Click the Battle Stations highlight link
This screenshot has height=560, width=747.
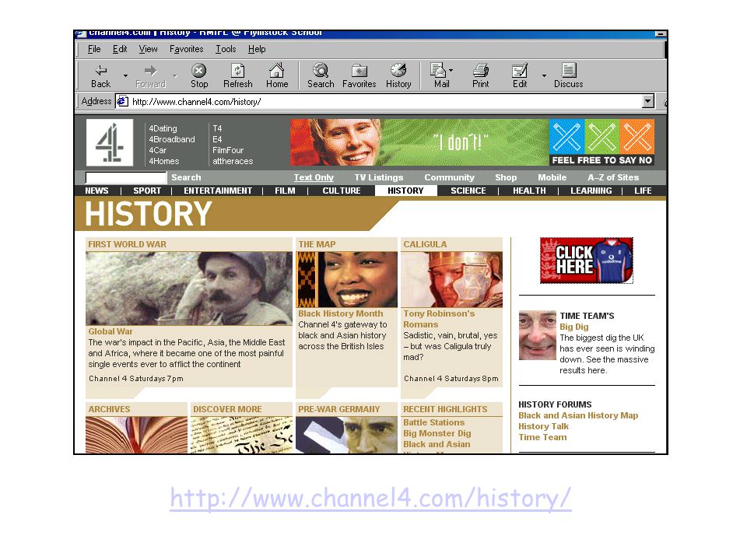click(433, 422)
